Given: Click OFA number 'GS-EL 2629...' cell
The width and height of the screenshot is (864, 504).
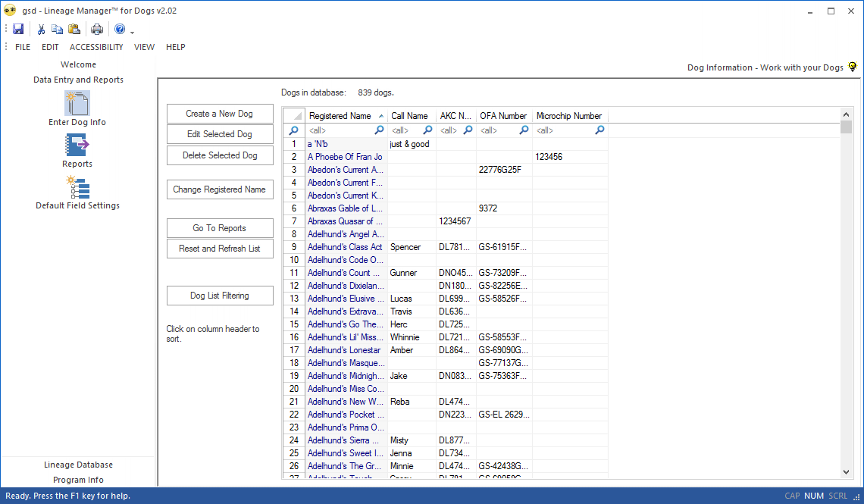Looking at the screenshot, I should pyautogui.click(x=504, y=415).
